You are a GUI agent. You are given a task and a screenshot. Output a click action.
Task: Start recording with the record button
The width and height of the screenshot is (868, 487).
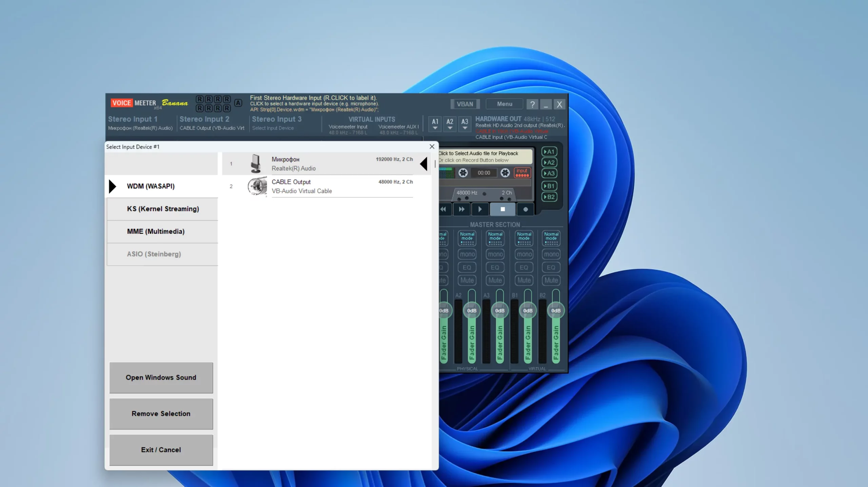point(525,209)
